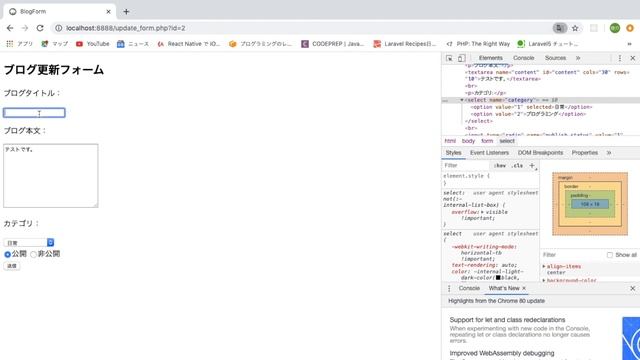Select the option value 2 node
This screenshot has width=640, height=360.
(x=528, y=114)
